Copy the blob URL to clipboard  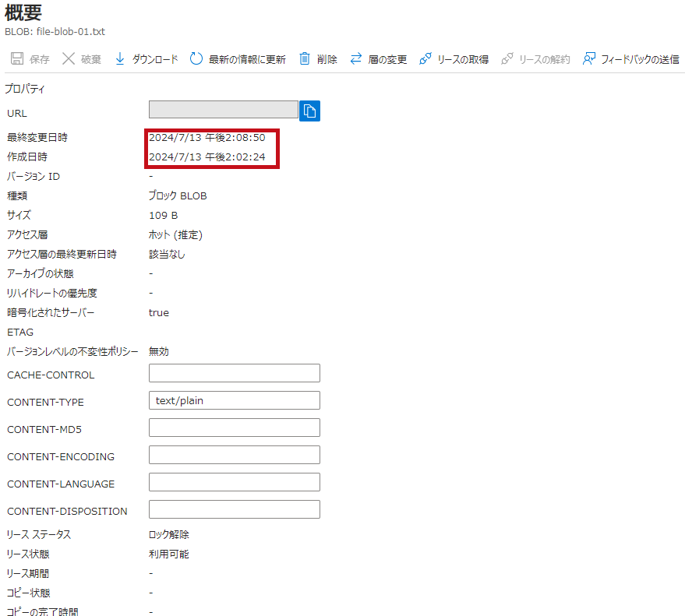coord(309,111)
